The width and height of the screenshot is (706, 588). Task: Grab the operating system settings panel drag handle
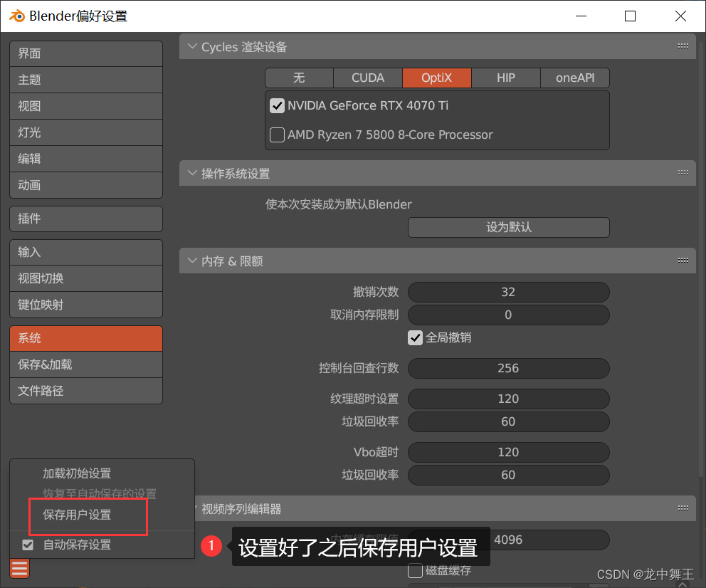[x=683, y=172]
